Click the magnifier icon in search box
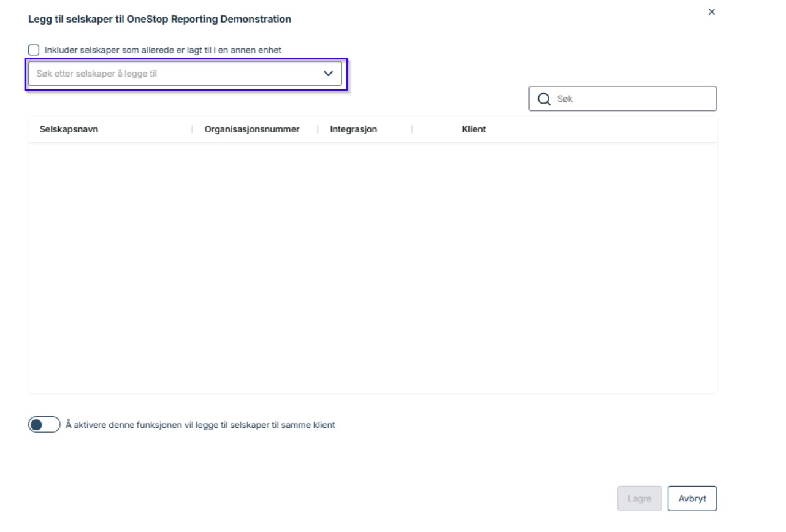 pos(543,99)
